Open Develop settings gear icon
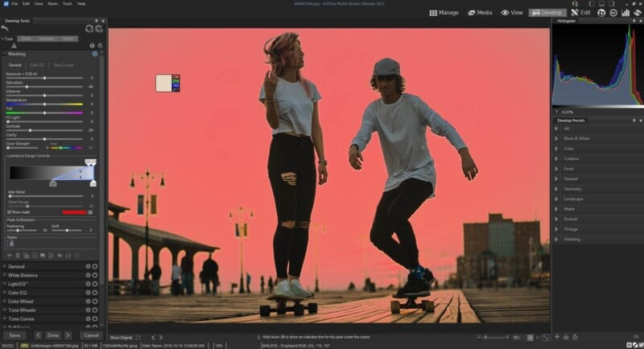This screenshot has height=349, width=644. pyautogui.click(x=99, y=29)
